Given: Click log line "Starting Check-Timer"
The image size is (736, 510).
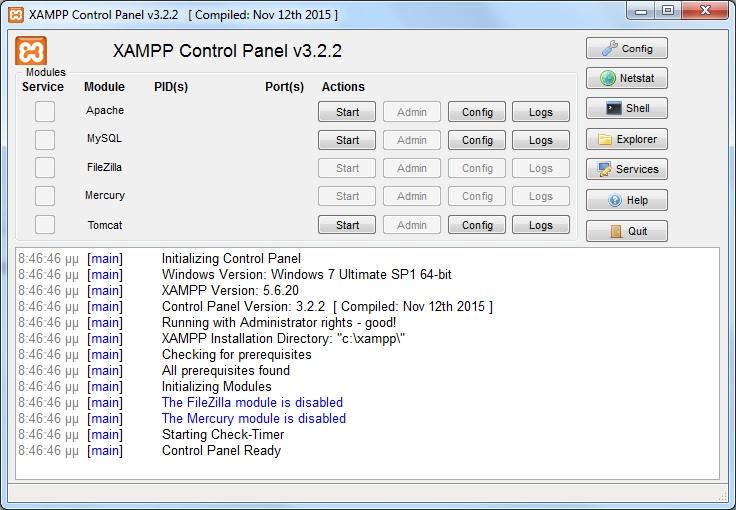Looking at the screenshot, I should pyautogui.click(x=223, y=434).
